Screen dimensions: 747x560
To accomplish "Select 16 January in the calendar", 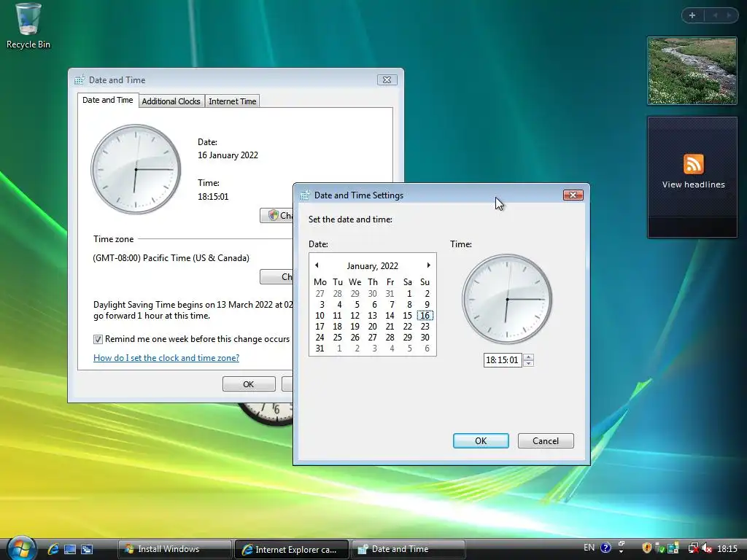I will (425, 315).
